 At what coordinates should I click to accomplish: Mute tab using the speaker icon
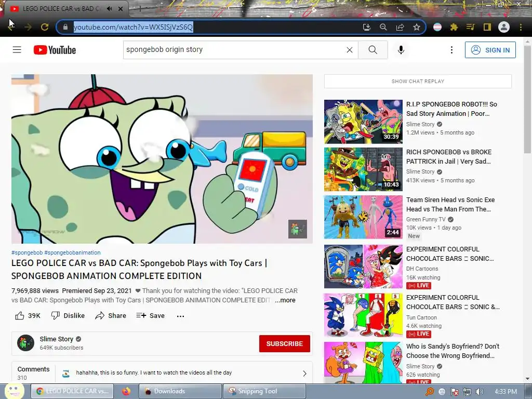(x=109, y=8)
